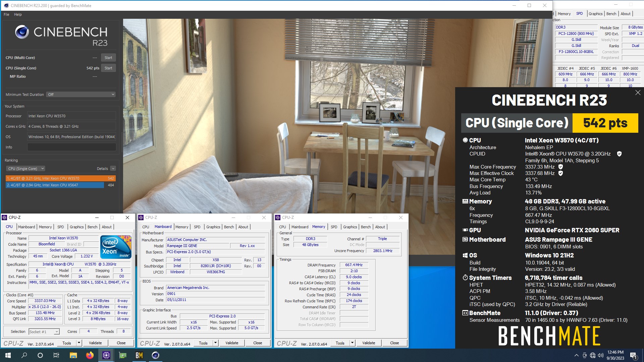Open ranking CPU (Single Core) dropdown
Viewport: 644px width, 362px height.
point(25,169)
